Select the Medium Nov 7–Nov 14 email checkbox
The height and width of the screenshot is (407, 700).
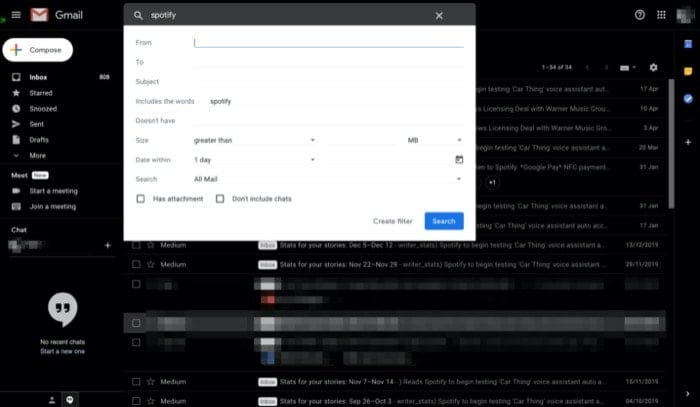coord(136,382)
